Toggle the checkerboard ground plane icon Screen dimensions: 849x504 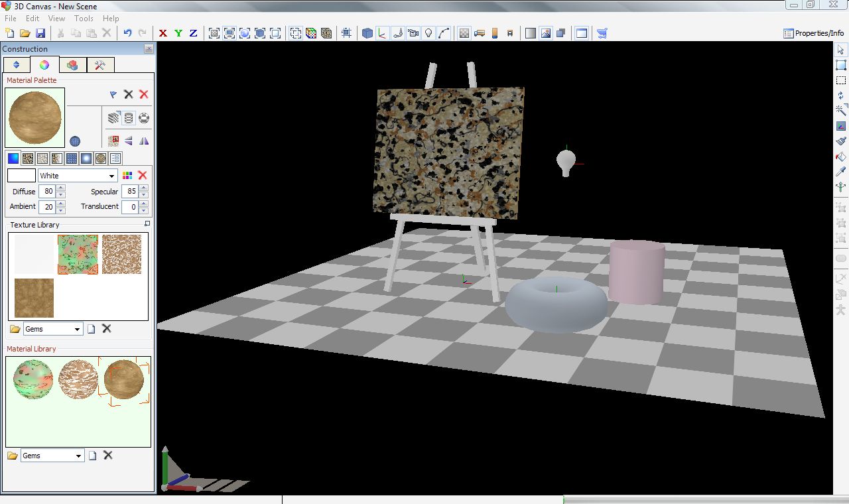click(464, 33)
